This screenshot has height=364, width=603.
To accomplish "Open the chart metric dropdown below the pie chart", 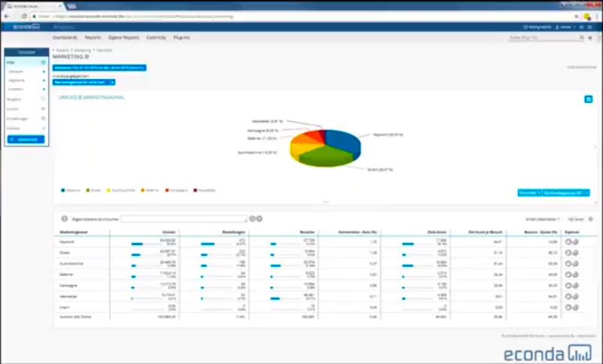I will tap(565, 193).
